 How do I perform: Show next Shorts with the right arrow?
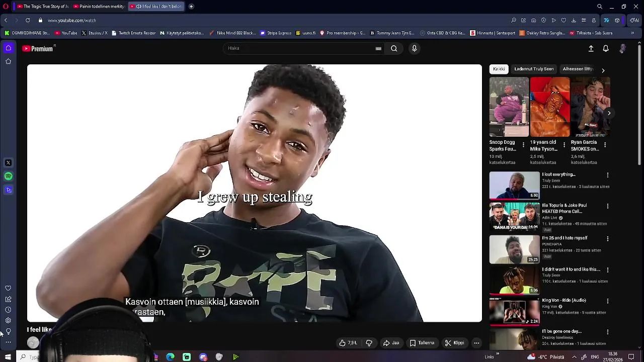[x=609, y=113]
